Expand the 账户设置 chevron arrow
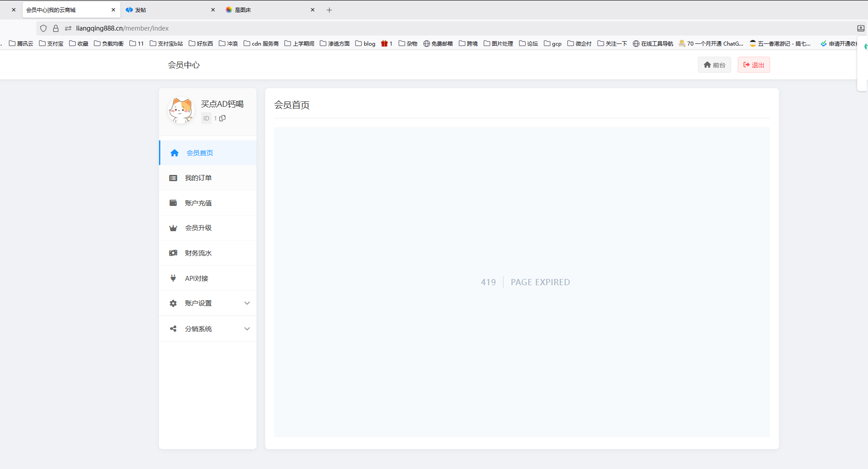Image resolution: width=868 pixels, height=469 pixels. (247, 303)
